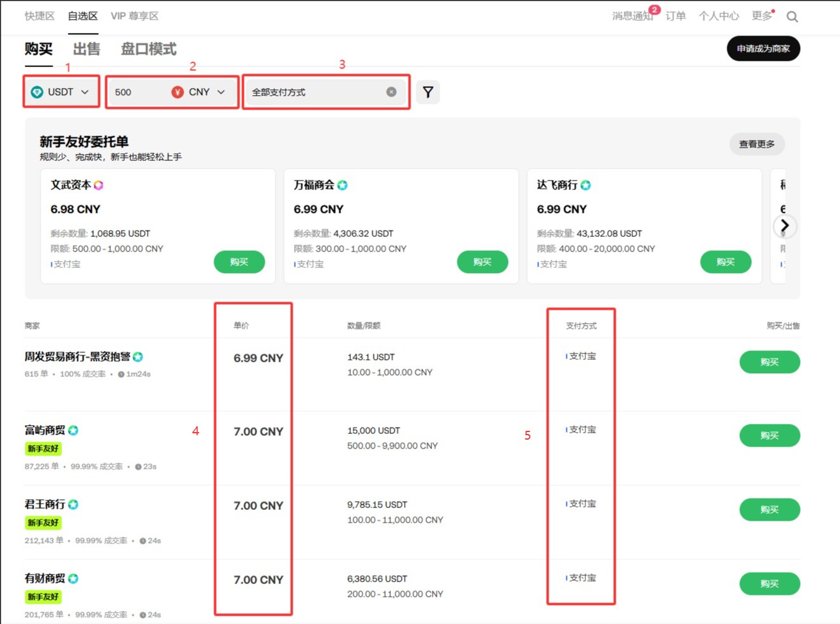
Task: Buy from 达飞商行 card
Action: [x=726, y=262]
